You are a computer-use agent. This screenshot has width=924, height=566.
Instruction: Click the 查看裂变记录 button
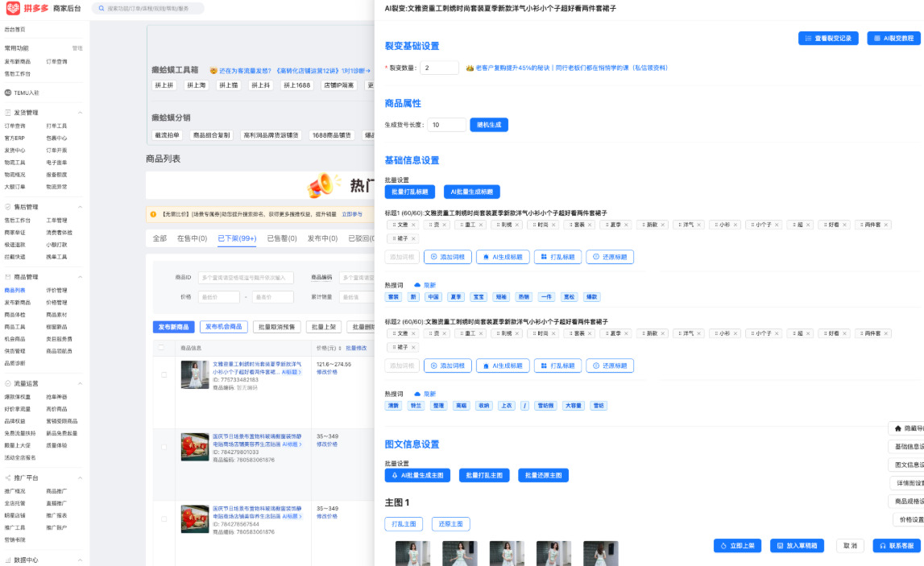(828, 39)
